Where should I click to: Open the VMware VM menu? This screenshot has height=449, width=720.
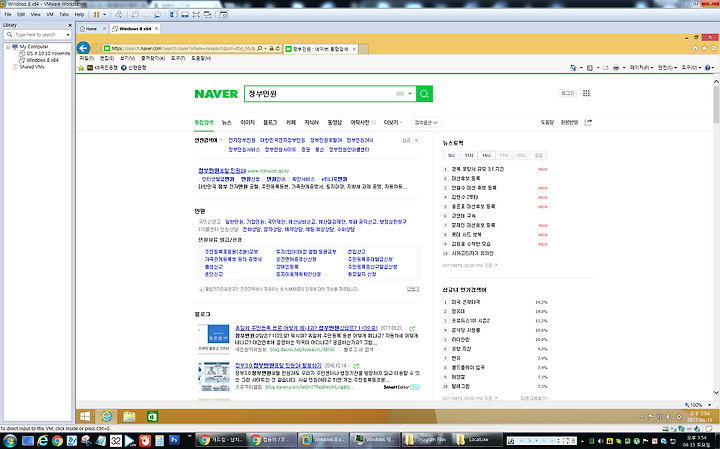point(50,15)
